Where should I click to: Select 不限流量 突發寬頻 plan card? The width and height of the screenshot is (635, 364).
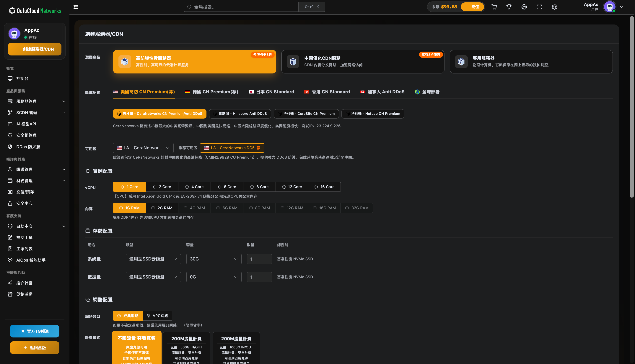(x=137, y=347)
